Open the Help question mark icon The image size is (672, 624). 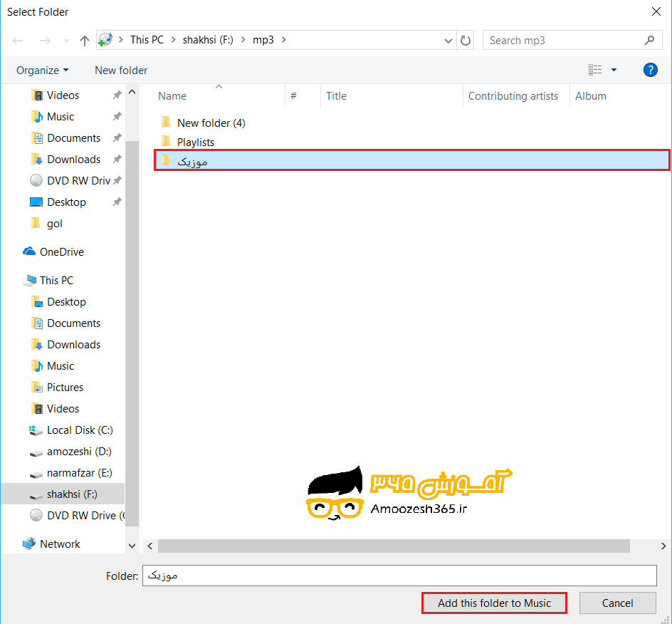point(650,70)
